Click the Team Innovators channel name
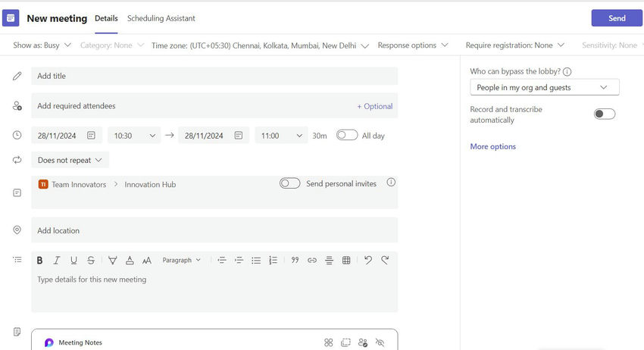Viewport: 644px width, 350px height. [x=79, y=184]
